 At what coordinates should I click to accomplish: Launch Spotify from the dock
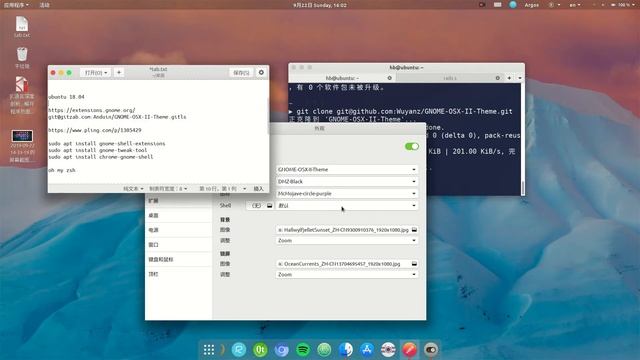303,350
